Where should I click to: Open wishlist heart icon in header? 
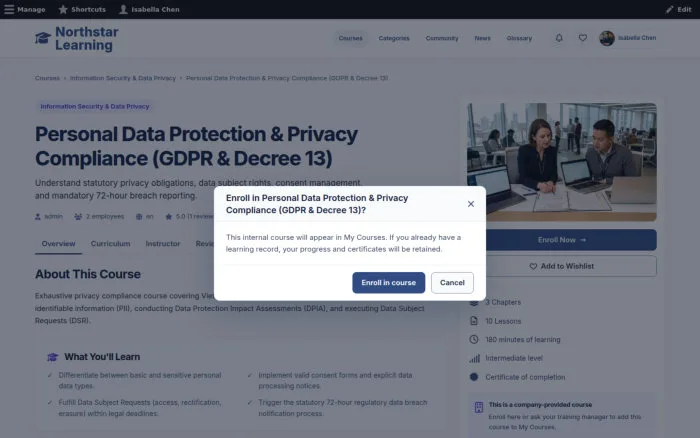(x=583, y=38)
